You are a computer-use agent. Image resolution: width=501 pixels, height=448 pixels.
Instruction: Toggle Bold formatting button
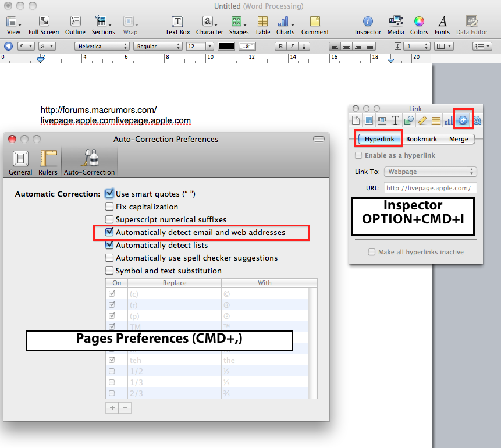click(x=280, y=47)
